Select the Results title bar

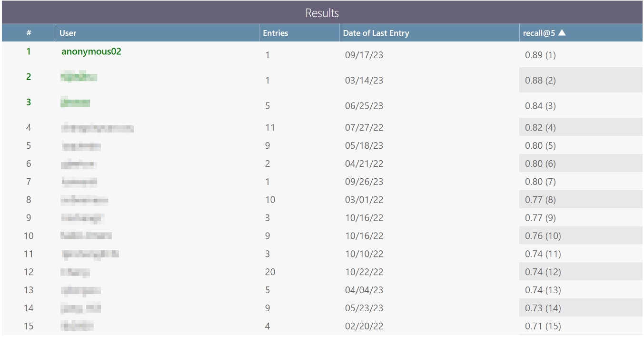[322, 12]
